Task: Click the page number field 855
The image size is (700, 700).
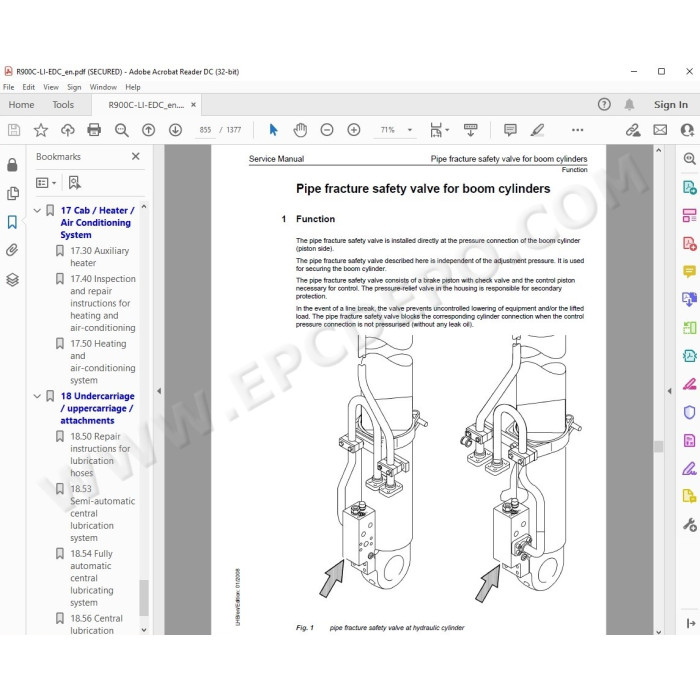Action: coord(205,130)
